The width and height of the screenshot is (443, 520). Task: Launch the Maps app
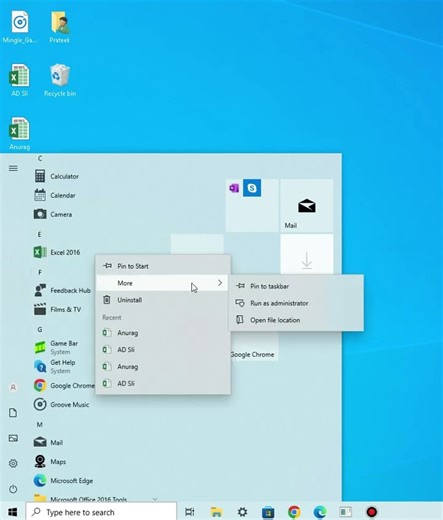(x=50, y=461)
